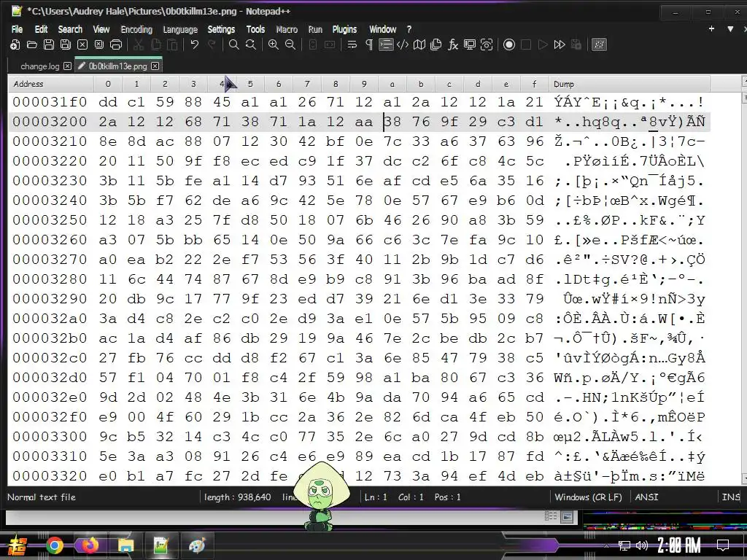Click the Replace toolbar icon
The width and height of the screenshot is (747, 560).
pos(251,44)
